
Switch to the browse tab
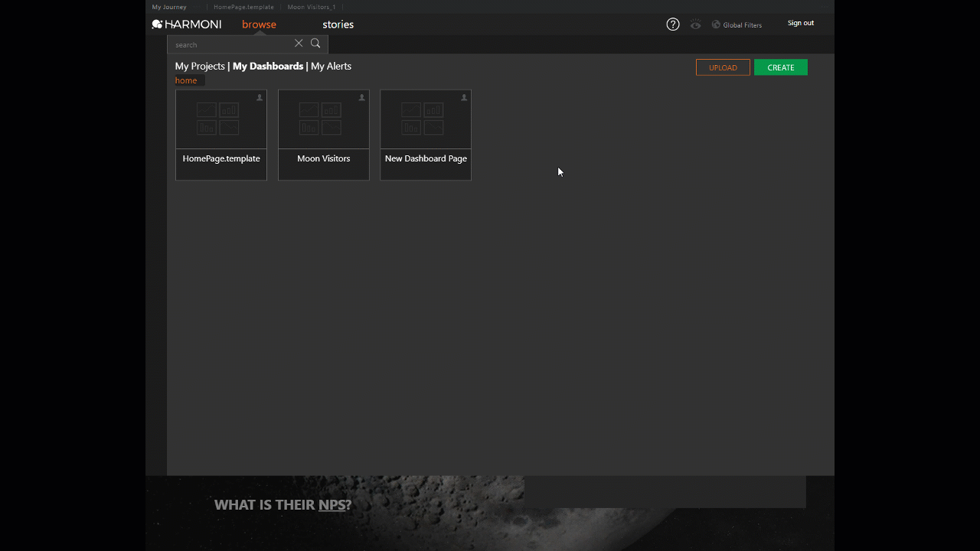(x=259, y=24)
